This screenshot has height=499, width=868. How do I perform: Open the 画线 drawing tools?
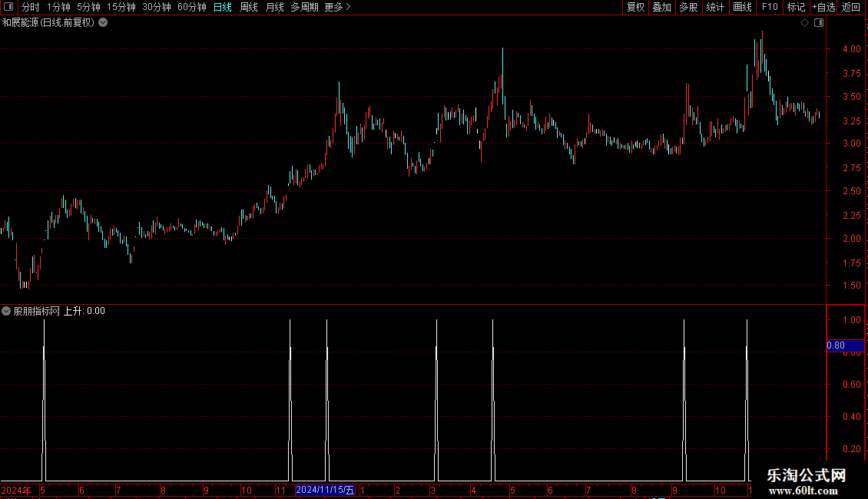(742, 7)
